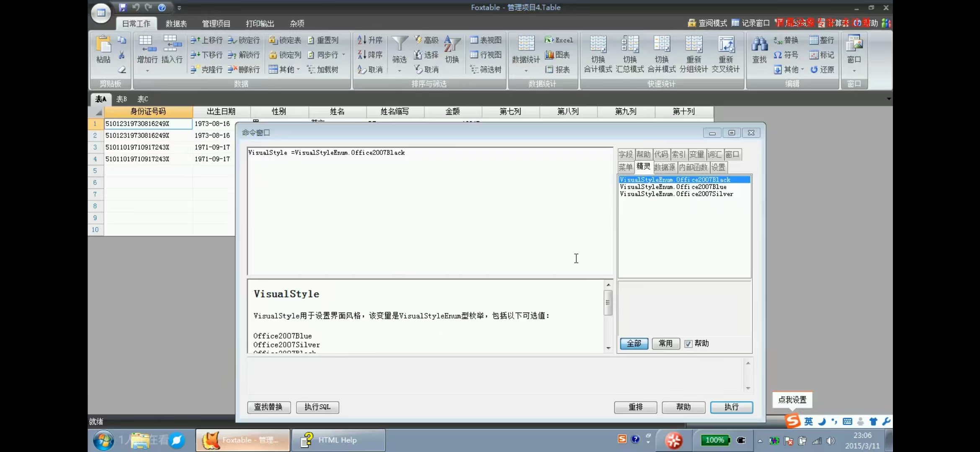Open the 打印输出 ribbon tab
This screenshot has width=980, height=452.
(x=260, y=23)
